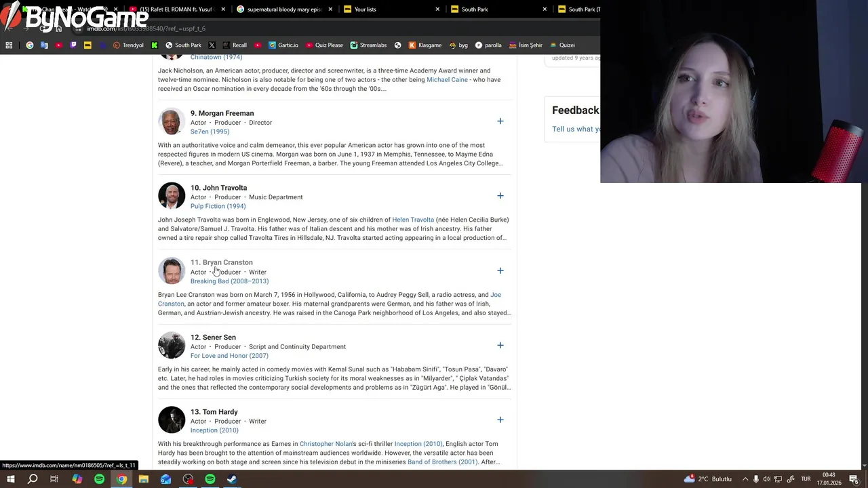Open the South Park bookmark

[x=183, y=45]
